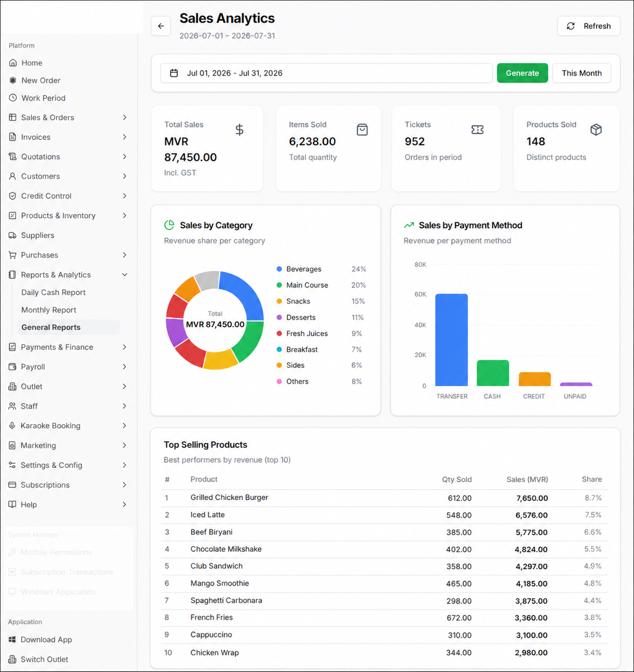Click the Refresh button
634x672 pixels.
pos(589,26)
